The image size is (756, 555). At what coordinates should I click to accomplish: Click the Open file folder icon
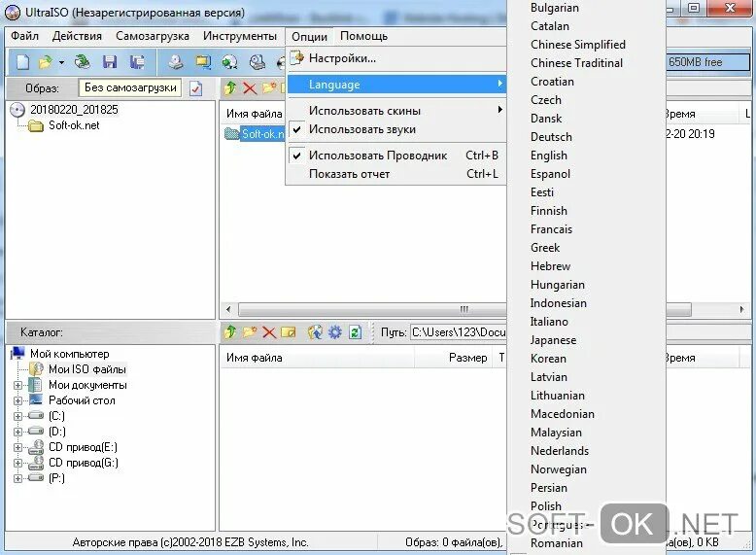tap(46, 62)
